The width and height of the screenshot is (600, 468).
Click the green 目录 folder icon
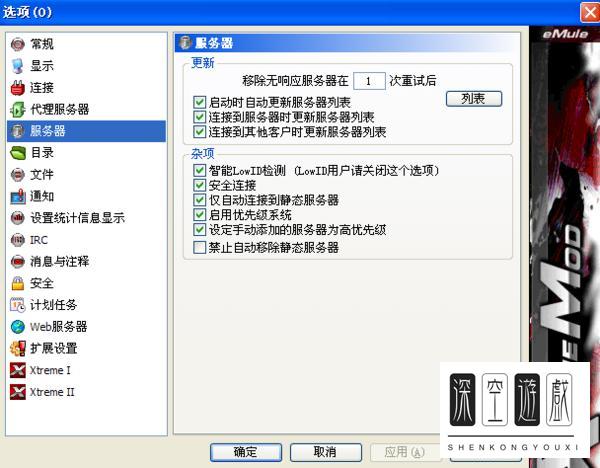[x=18, y=153]
